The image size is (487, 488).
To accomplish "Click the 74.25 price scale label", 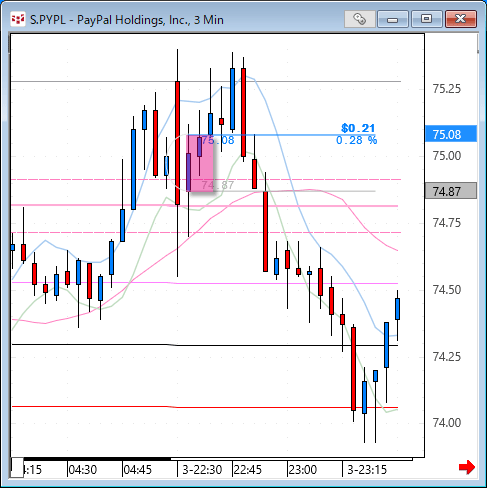I will tap(447, 357).
